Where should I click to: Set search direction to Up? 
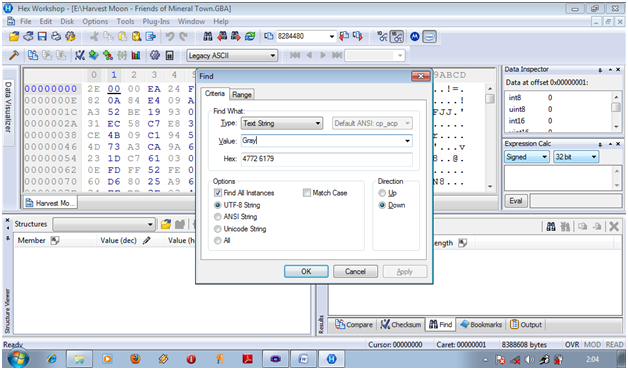tap(382, 193)
